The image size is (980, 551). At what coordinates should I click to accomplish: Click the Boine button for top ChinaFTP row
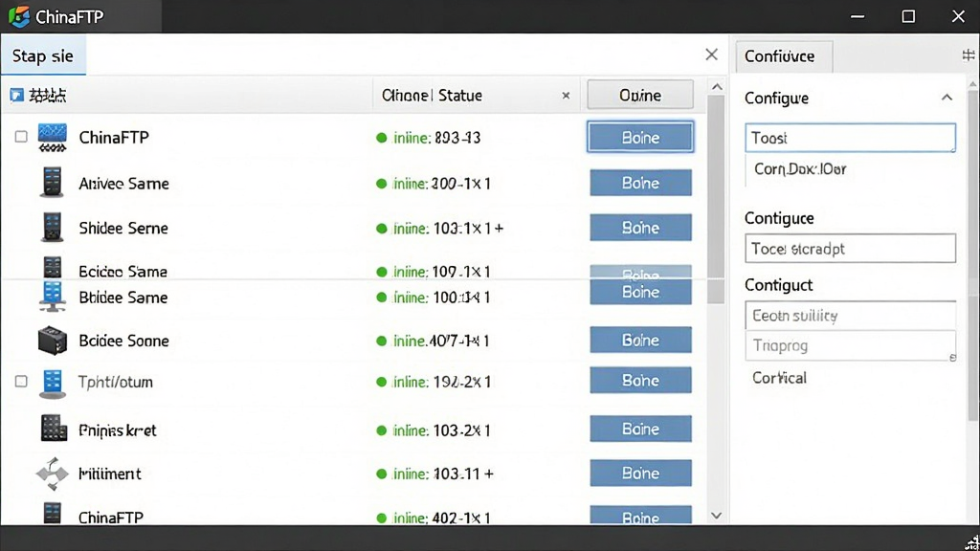pyautogui.click(x=640, y=137)
